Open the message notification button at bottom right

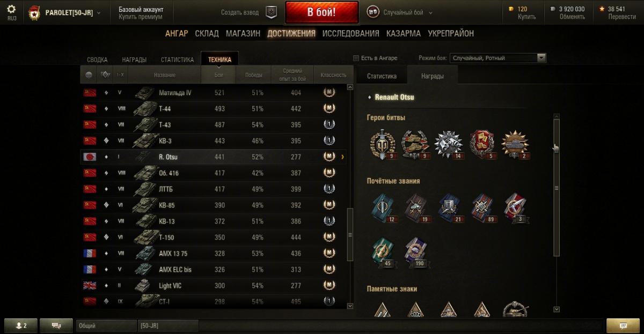click(x=623, y=325)
